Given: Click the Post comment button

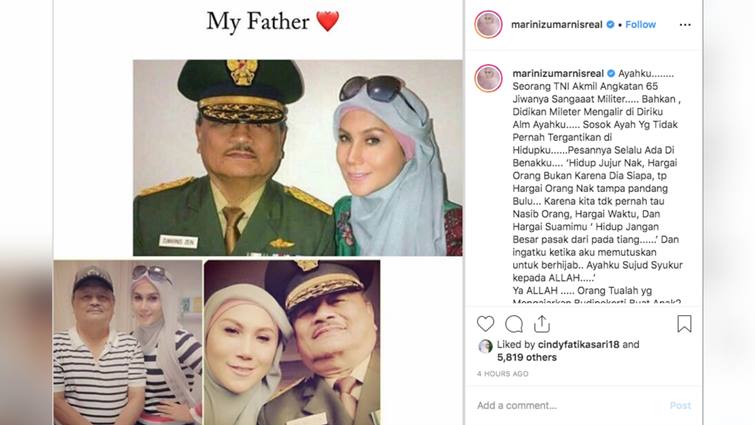Looking at the screenshot, I should (x=680, y=406).
